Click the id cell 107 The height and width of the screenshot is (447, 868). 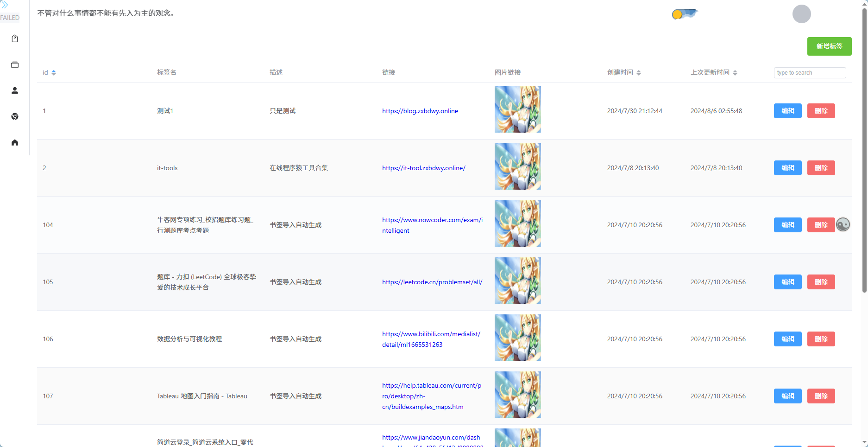[x=48, y=396]
